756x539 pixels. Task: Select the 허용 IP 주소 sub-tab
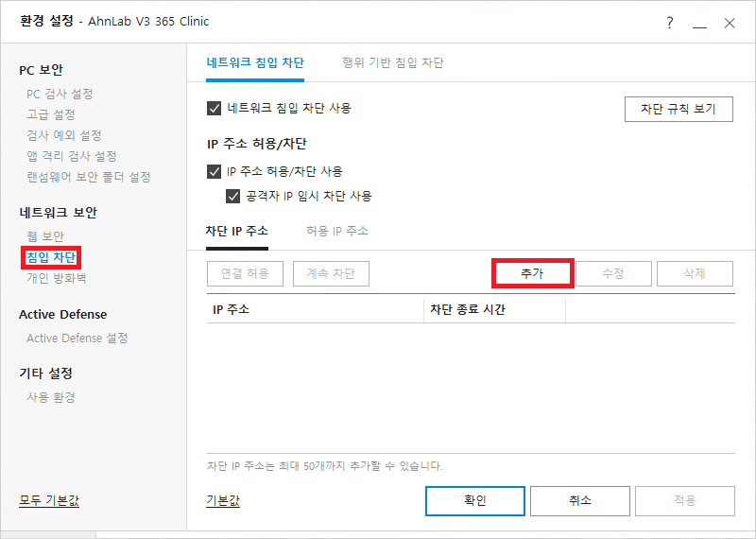(337, 231)
